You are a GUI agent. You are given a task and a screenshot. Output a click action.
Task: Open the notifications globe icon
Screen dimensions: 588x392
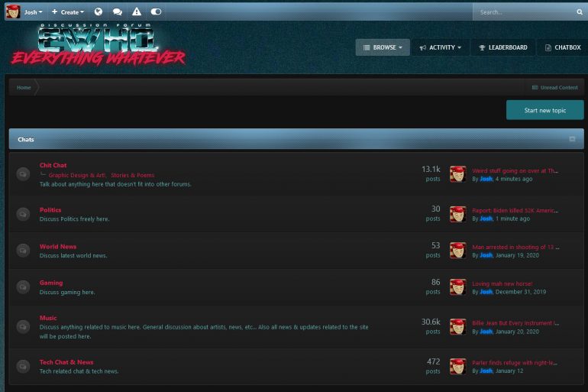[x=98, y=12]
